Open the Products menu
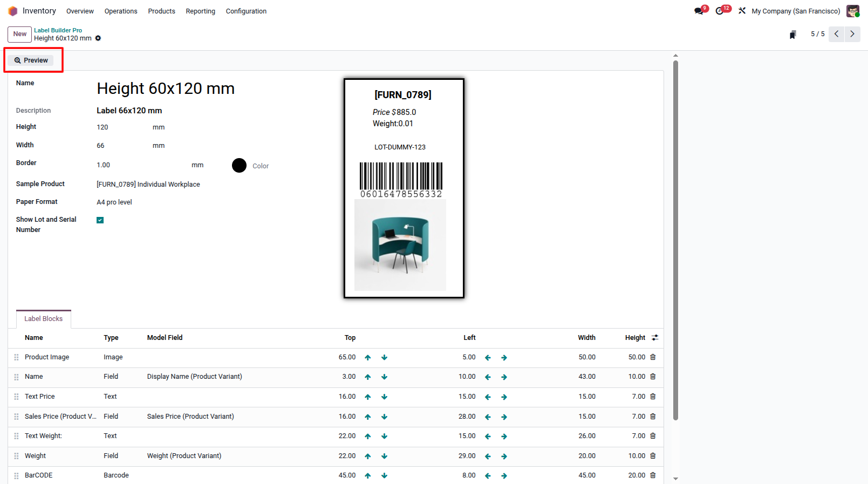This screenshot has width=868, height=484. [162, 11]
